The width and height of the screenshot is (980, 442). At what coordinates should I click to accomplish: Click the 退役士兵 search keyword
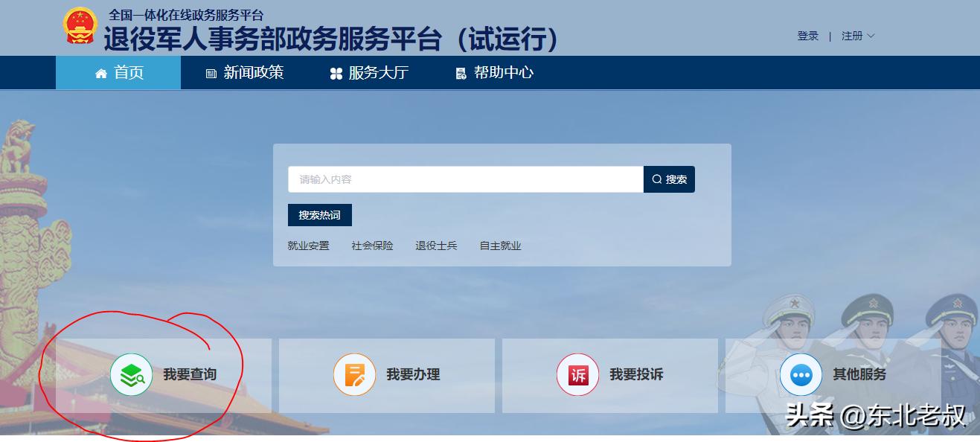tap(437, 245)
